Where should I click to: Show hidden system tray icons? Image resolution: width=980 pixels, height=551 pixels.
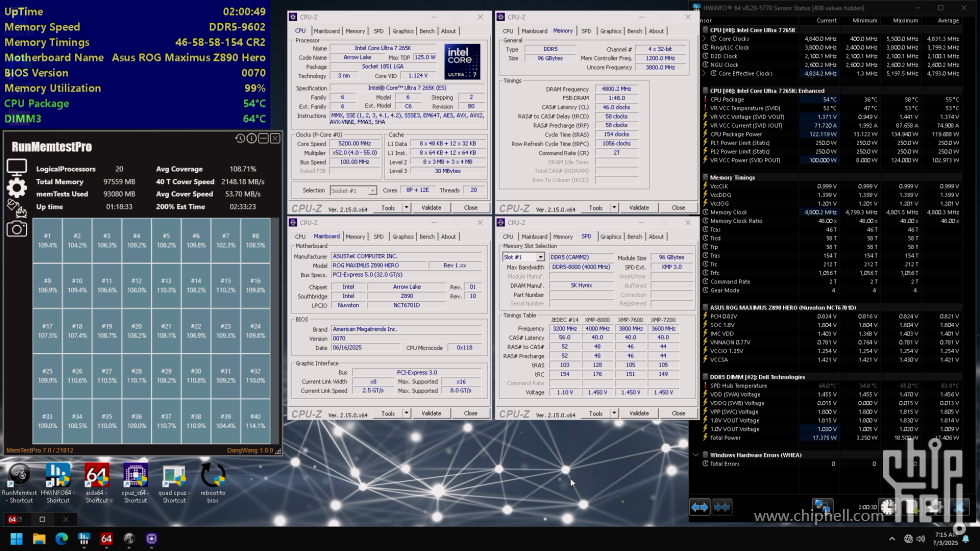tap(892, 539)
